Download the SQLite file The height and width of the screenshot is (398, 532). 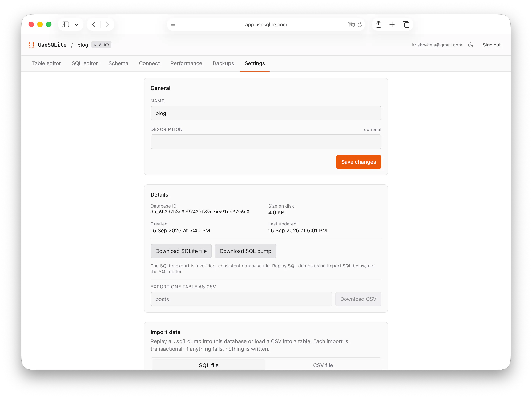pyautogui.click(x=181, y=251)
